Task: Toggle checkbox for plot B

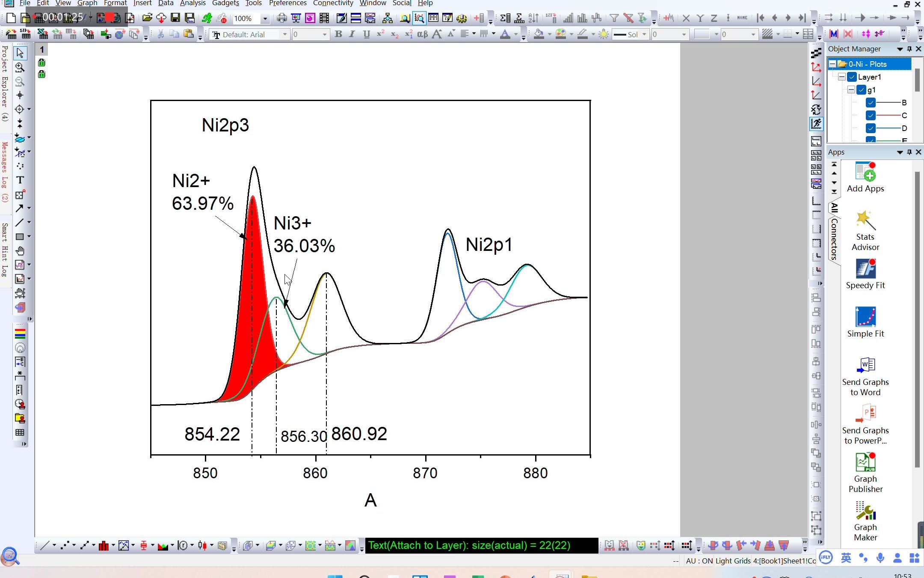Action: pos(871,103)
